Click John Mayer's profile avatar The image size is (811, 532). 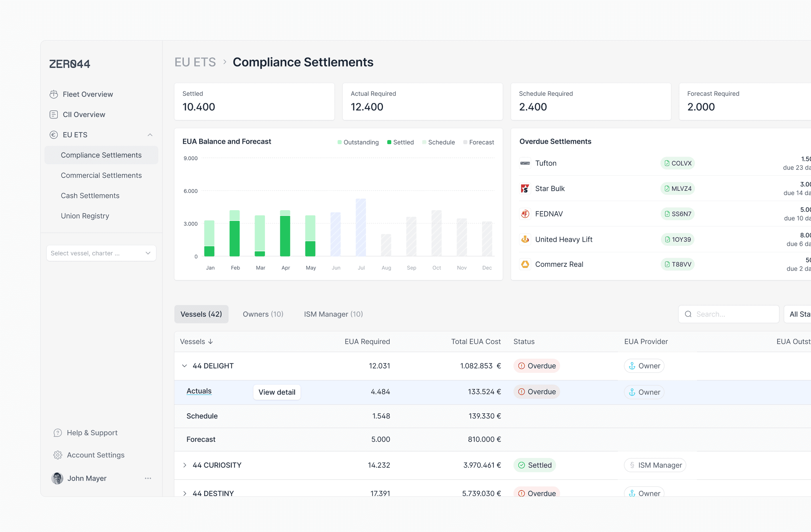(57, 478)
